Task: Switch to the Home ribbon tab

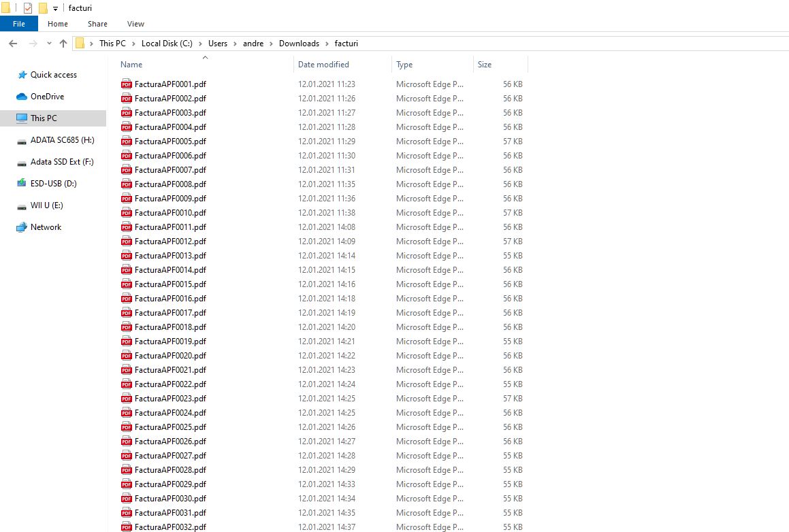Action: tap(58, 24)
